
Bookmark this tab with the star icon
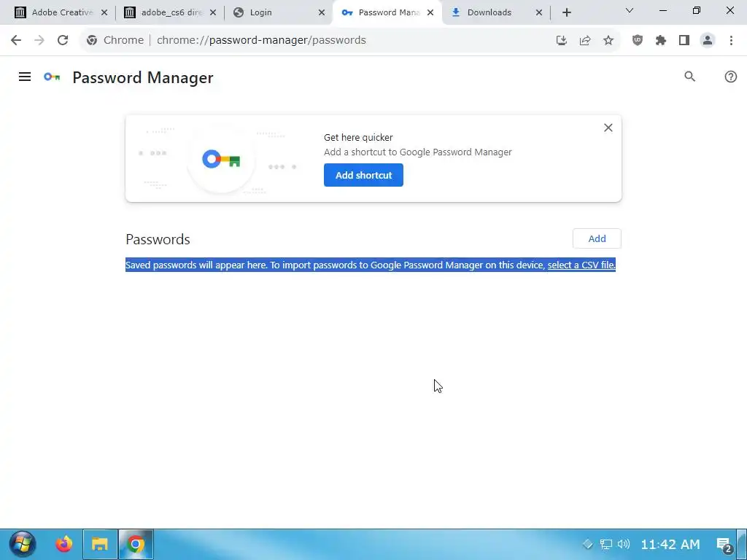(608, 40)
